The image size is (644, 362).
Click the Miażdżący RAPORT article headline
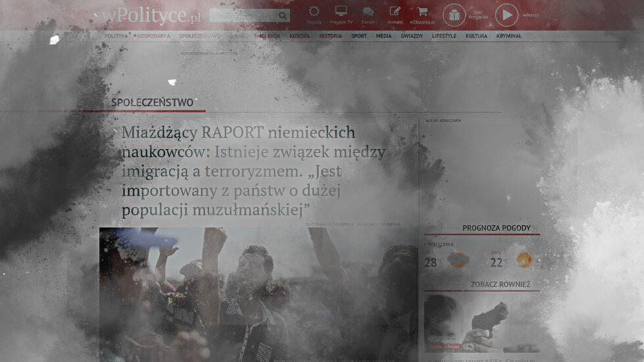[253, 171]
